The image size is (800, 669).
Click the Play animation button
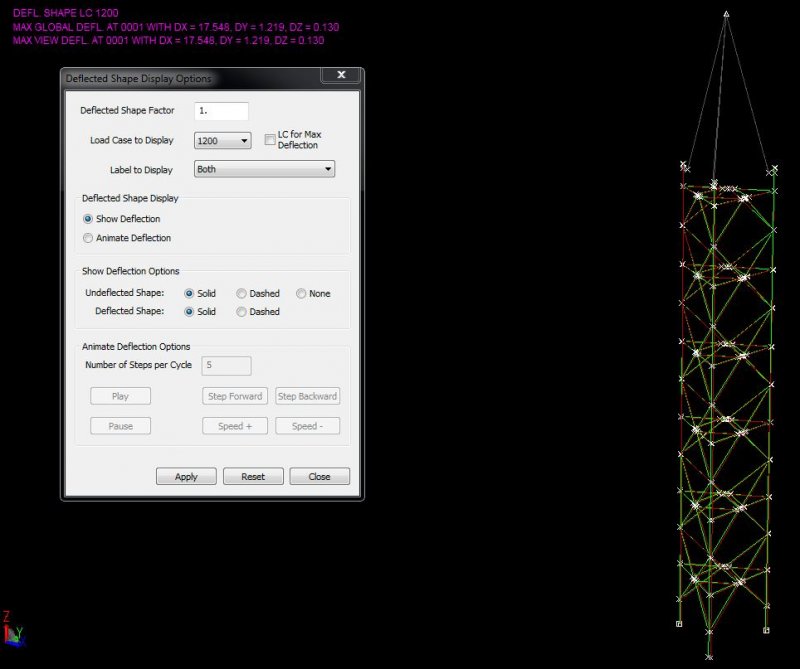tap(120, 396)
